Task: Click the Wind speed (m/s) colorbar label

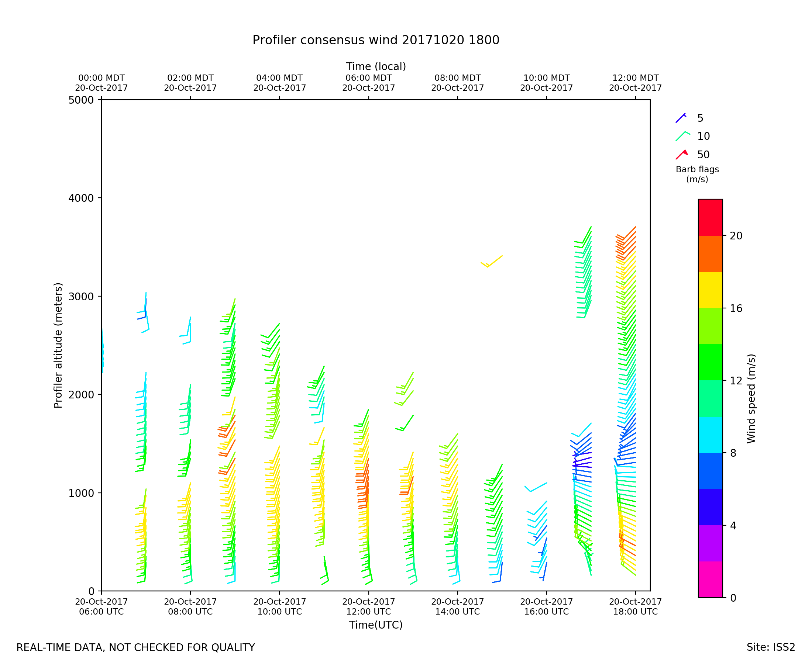Action: [x=751, y=398]
